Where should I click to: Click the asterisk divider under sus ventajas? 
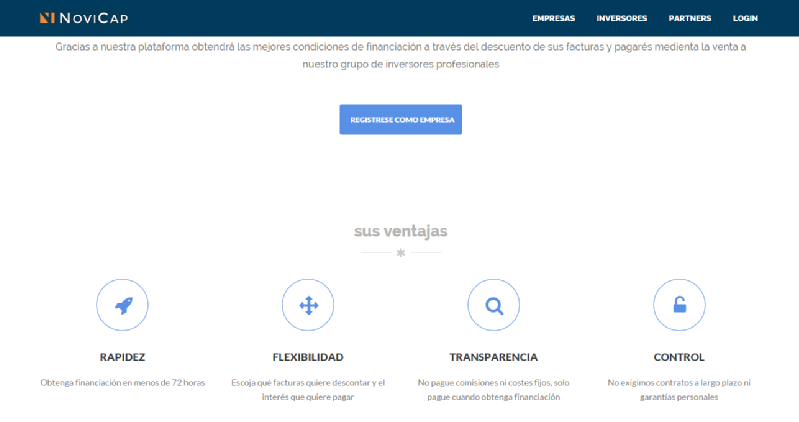[400, 253]
